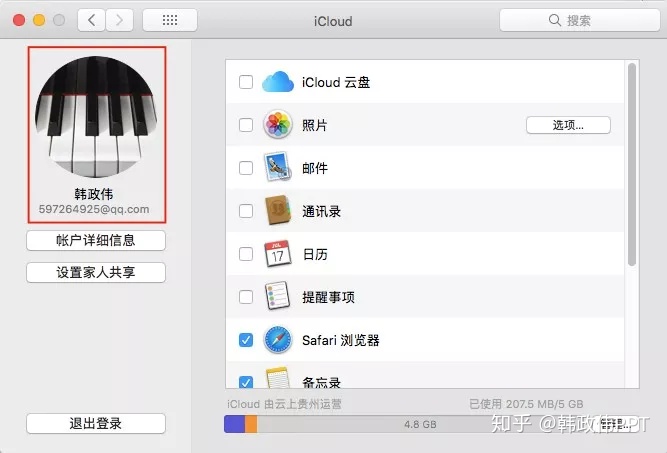This screenshot has height=453, width=667.
Task: Click the Reminders list icon
Action: click(278, 296)
